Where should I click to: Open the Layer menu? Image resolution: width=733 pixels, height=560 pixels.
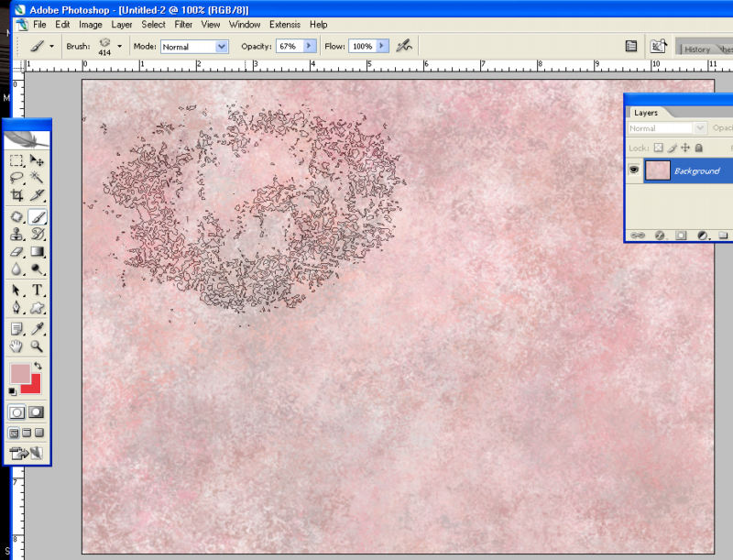(122, 25)
